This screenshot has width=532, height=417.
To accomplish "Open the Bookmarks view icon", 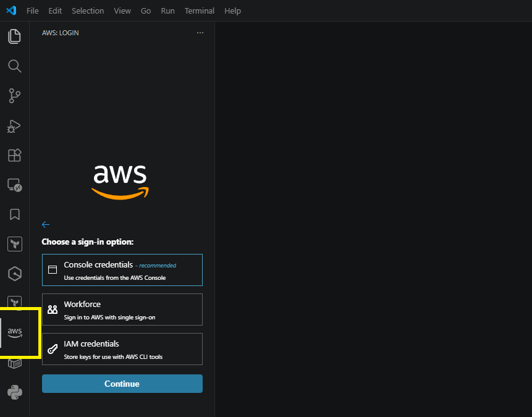I will pyautogui.click(x=14, y=214).
